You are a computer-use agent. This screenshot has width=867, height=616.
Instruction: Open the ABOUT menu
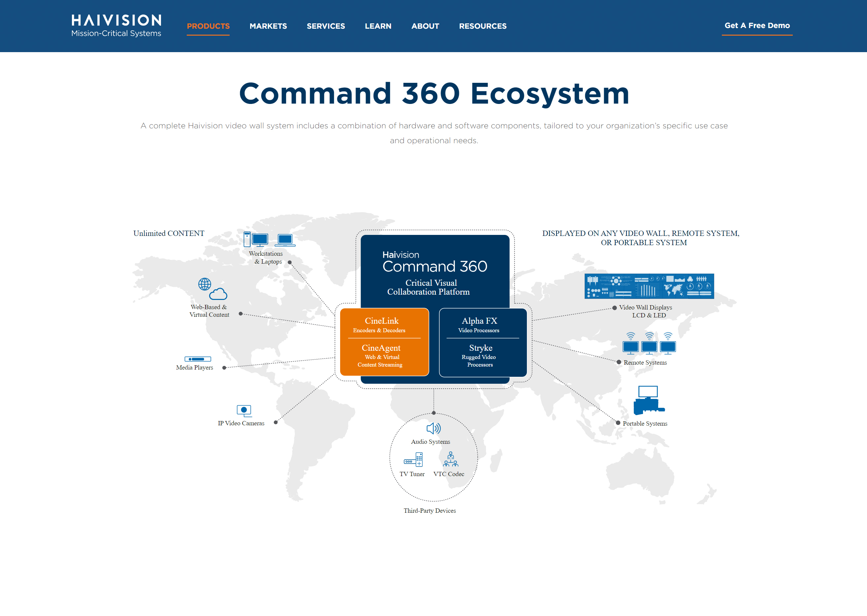pos(425,26)
